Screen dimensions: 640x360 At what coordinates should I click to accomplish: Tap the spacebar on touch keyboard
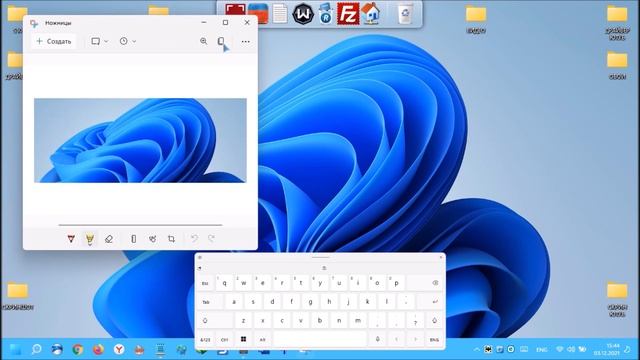[x=320, y=339]
